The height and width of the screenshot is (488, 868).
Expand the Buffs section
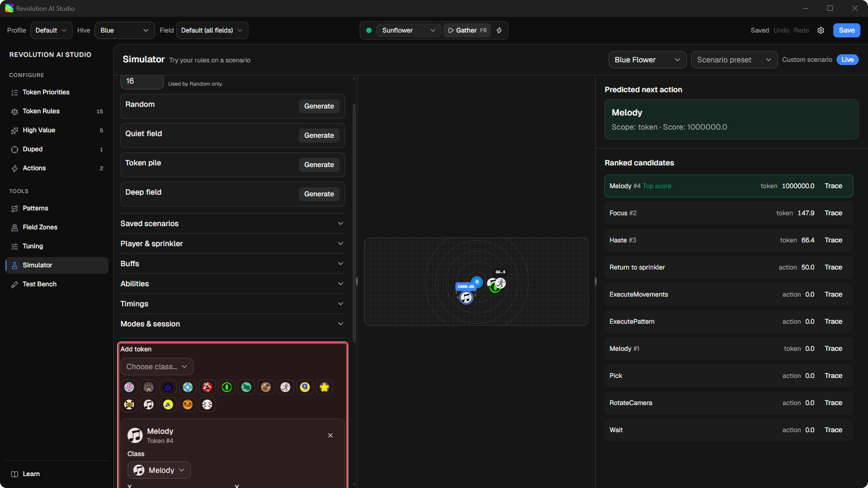click(x=232, y=264)
